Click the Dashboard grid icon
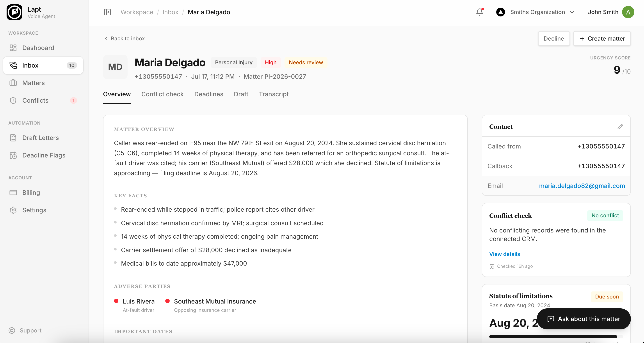This screenshot has width=644, height=343. [13, 48]
